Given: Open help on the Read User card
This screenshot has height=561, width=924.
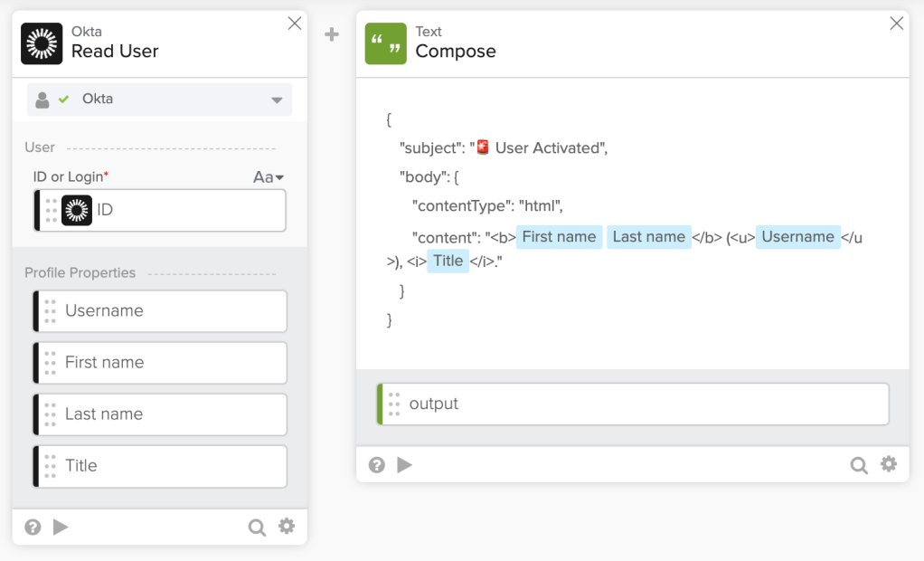Looking at the screenshot, I should (x=33, y=527).
